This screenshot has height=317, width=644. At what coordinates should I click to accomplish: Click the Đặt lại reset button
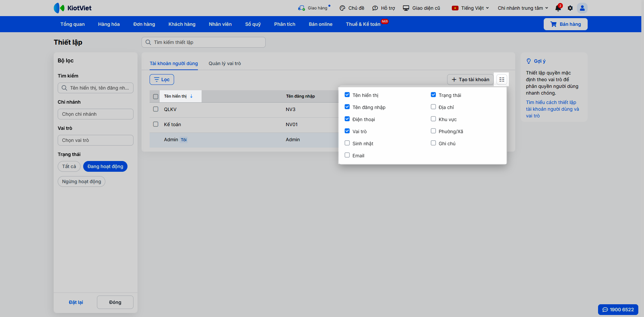click(x=76, y=302)
